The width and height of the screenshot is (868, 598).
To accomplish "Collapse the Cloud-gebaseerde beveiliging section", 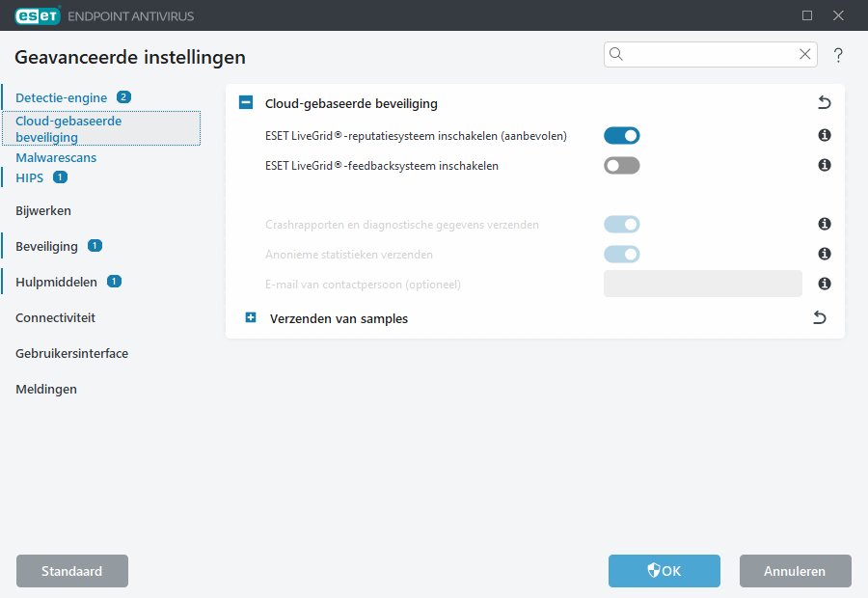I will click(247, 101).
